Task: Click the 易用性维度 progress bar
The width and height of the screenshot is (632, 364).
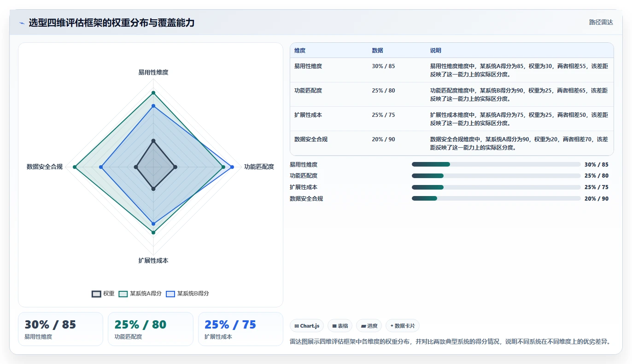Action: point(496,164)
